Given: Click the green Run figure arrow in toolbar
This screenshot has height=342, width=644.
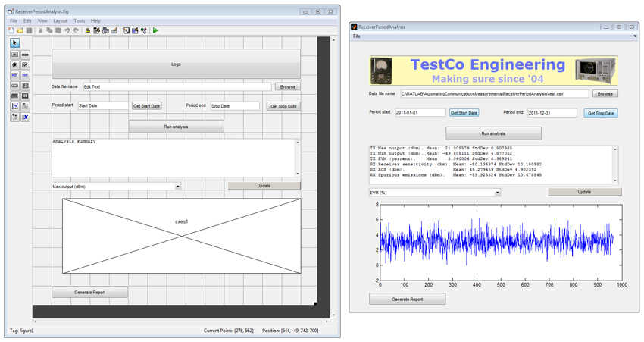Looking at the screenshot, I should pos(155,30).
